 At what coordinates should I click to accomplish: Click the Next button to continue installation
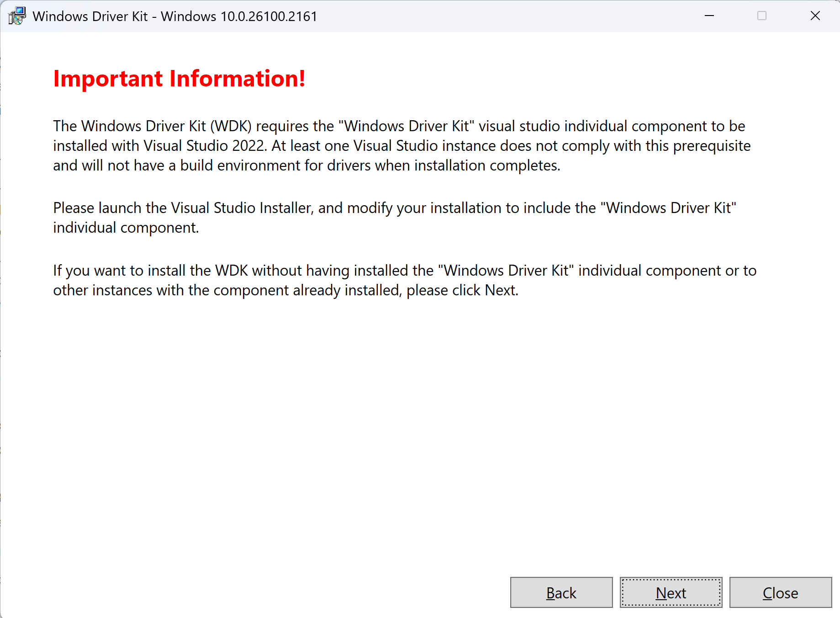coord(671,592)
